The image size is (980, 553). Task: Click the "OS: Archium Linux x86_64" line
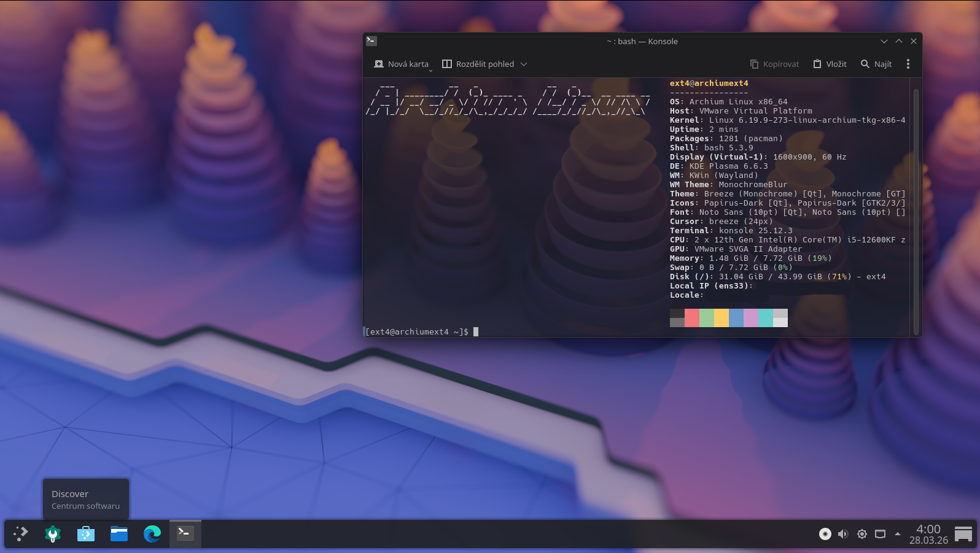tap(729, 102)
